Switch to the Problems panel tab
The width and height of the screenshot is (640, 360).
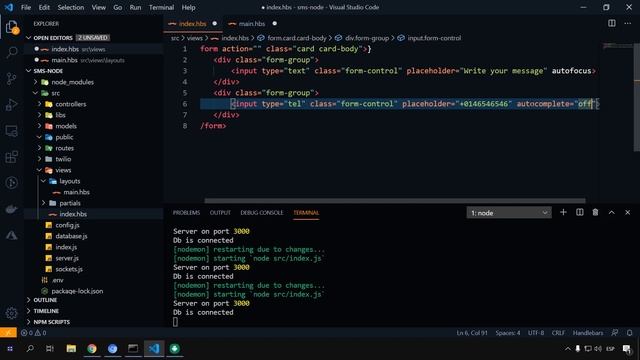tap(186, 213)
